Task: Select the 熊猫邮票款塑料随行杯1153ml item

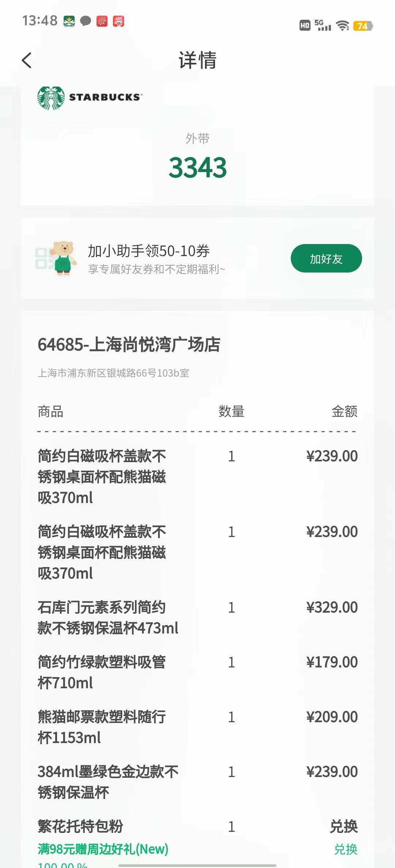Action: (197, 727)
